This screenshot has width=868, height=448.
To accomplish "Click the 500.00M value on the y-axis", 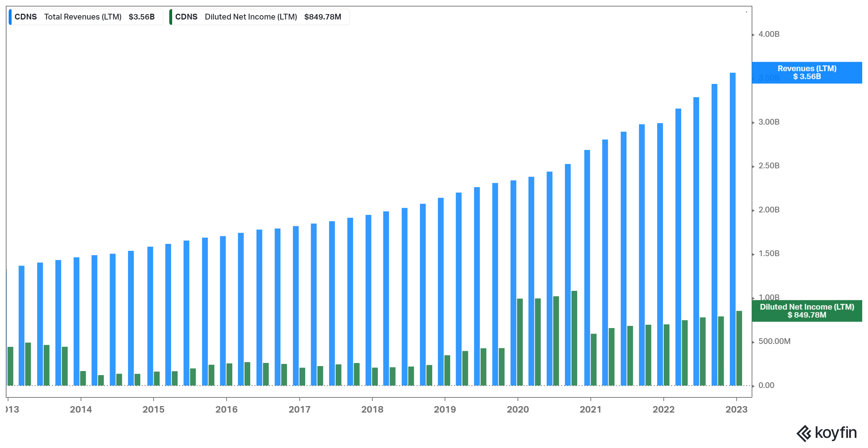I will pos(774,341).
